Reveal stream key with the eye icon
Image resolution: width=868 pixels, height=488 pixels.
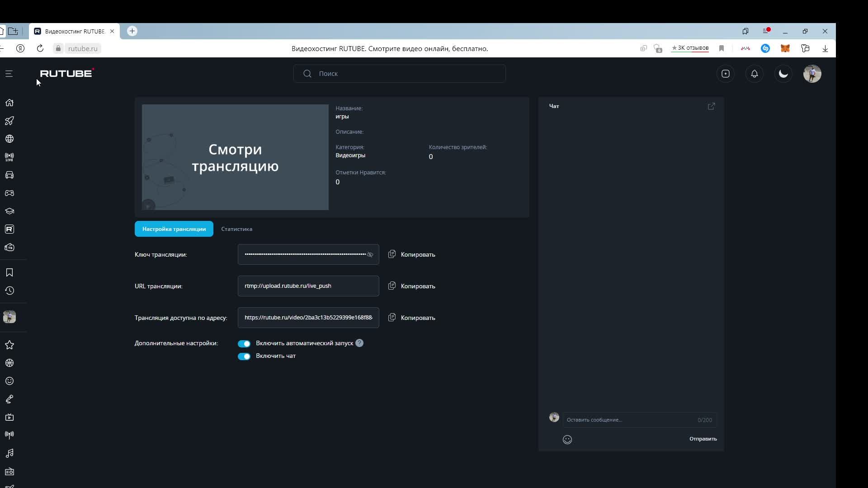[370, 255]
